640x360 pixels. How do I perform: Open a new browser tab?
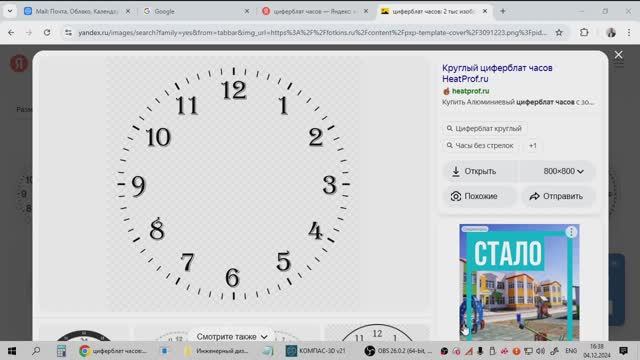[503, 11]
